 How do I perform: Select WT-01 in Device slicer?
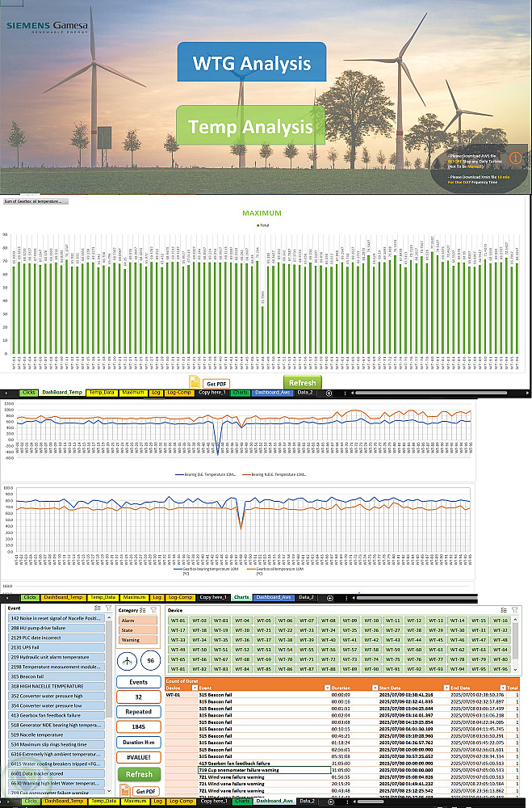[x=178, y=621]
